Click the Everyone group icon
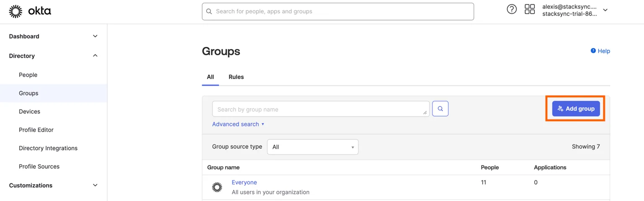 (x=217, y=187)
